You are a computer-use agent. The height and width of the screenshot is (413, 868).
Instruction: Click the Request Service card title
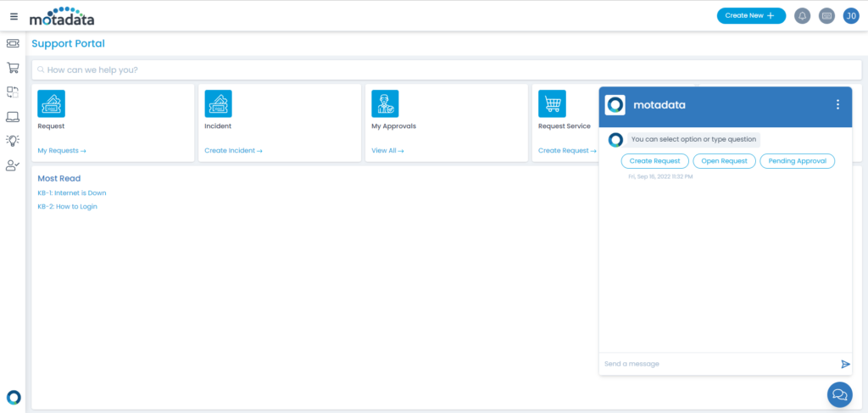[565, 126]
